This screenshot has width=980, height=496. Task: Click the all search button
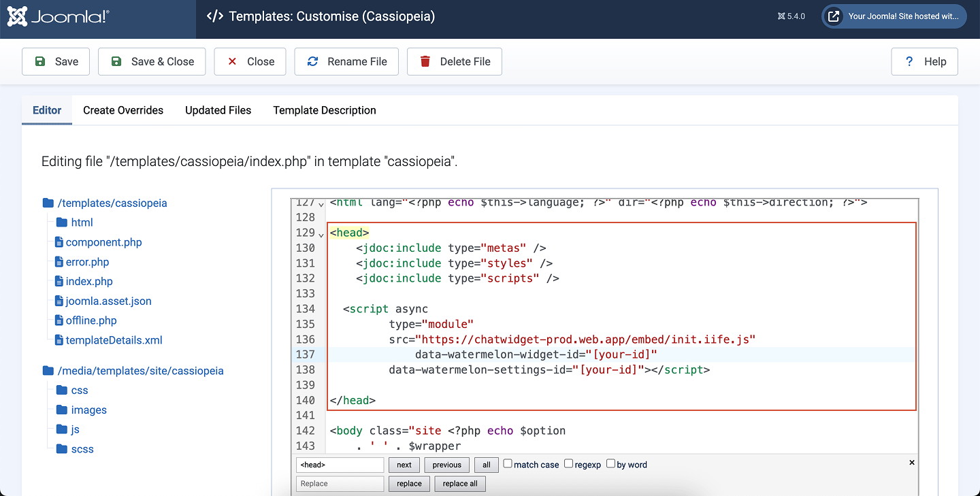tap(487, 465)
